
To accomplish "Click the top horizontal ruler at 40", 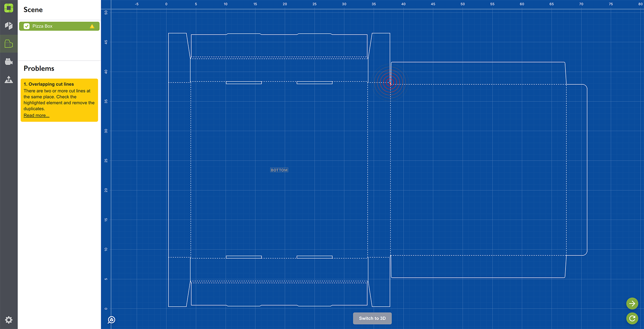I will click(x=403, y=4).
